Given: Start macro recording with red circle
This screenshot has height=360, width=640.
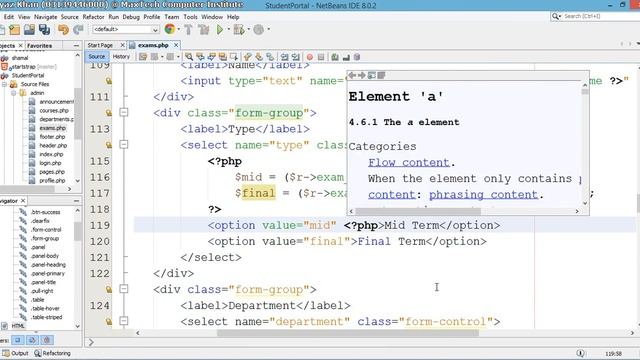Looking at the screenshot, I should (310, 57).
